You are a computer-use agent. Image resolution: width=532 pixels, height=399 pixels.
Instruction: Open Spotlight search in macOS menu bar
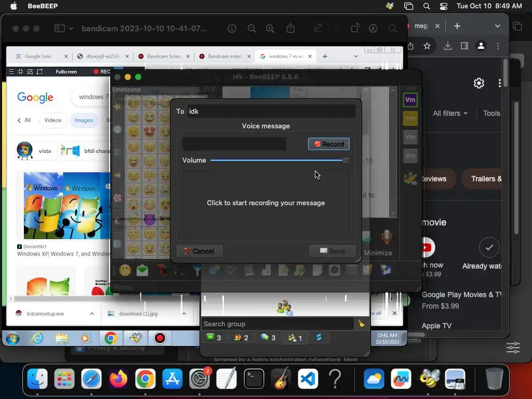[427, 6]
